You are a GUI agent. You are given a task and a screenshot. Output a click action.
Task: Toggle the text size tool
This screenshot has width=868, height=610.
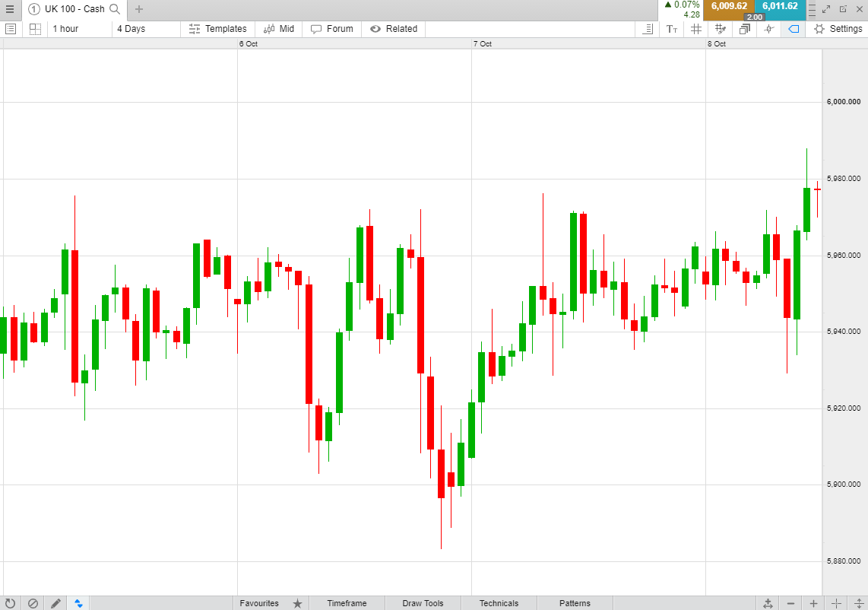coord(672,29)
